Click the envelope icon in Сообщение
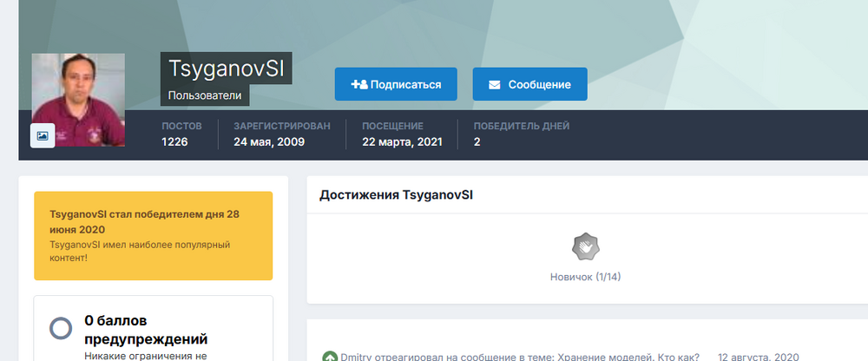This screenshot has height=361, width=868. [x=495, y=85]
